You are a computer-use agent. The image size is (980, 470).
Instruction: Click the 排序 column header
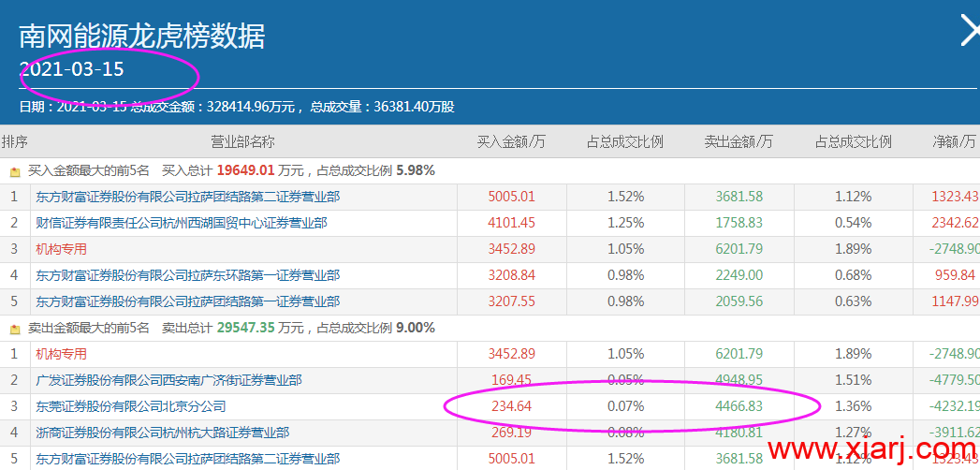(14, 142)
